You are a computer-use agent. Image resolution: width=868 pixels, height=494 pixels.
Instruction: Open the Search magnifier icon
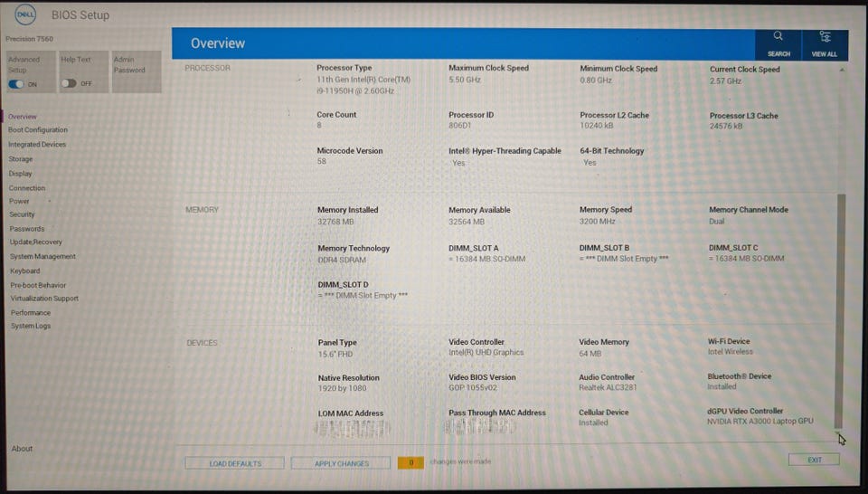point(778,36)
